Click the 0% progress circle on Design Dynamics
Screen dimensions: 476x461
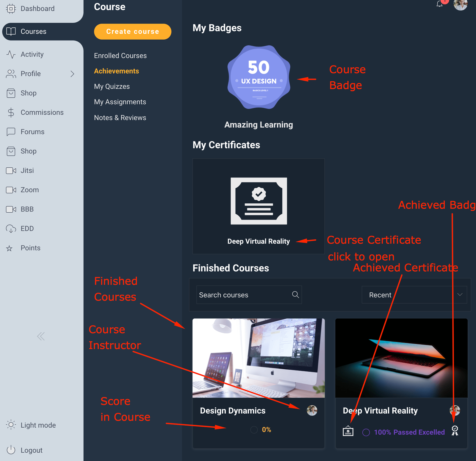click(254, 430)
